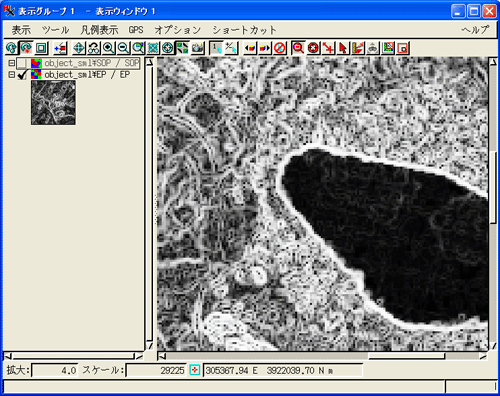Select the red arrow pointer tool
The width and height of the screenshot is (500, 396).
pyautogui.click(x=343, y=48)
